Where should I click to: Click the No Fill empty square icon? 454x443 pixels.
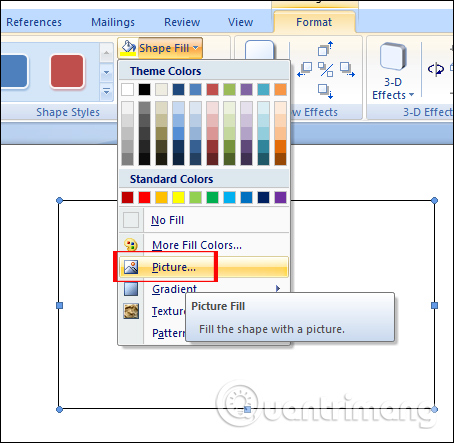click(x=131, y=220)
